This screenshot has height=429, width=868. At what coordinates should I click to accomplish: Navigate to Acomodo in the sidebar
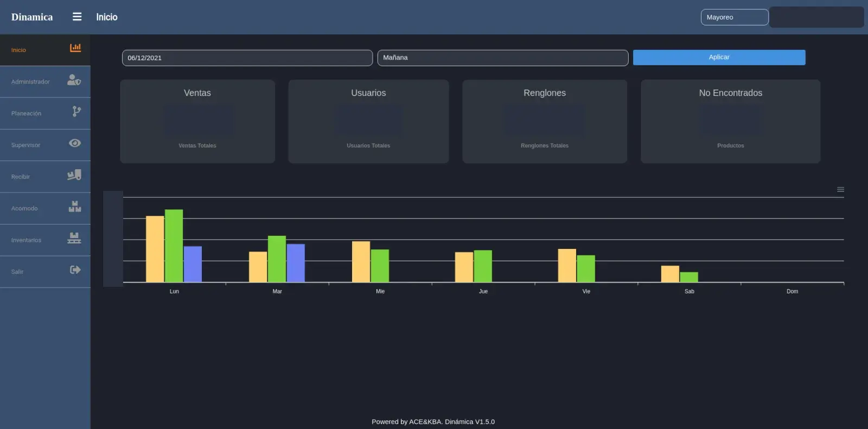(45, 209)
